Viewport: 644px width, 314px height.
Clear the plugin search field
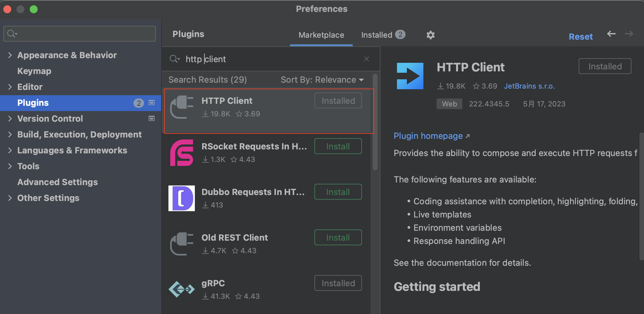click(366, 59)
